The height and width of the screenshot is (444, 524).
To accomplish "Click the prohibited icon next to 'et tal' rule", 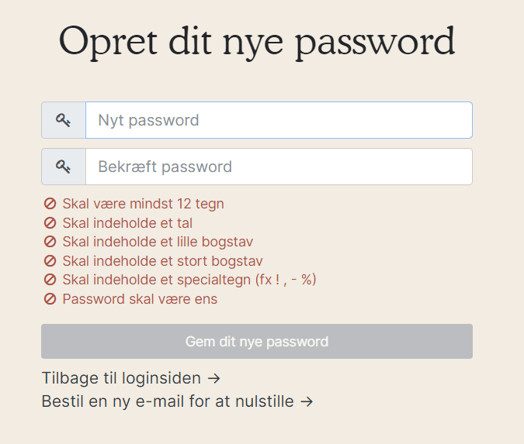I will (50, 223).
